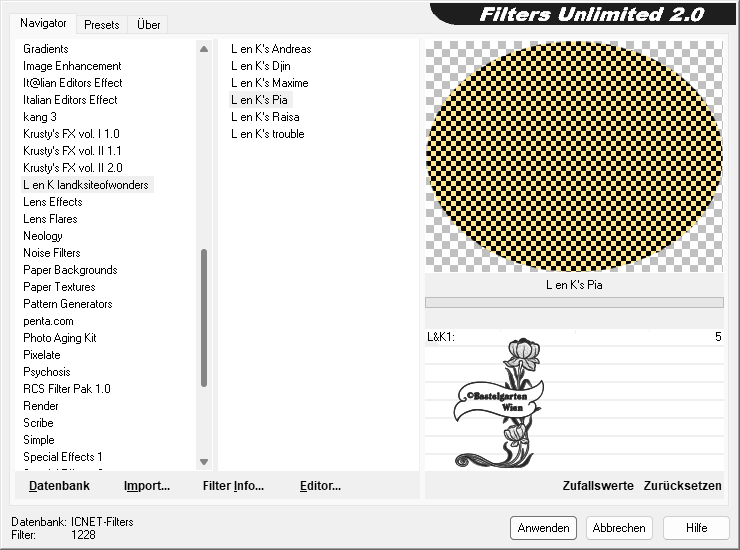Choose L en K's Djin filter
The width and height of the screenshot is (740, 550).
[261, 66]
